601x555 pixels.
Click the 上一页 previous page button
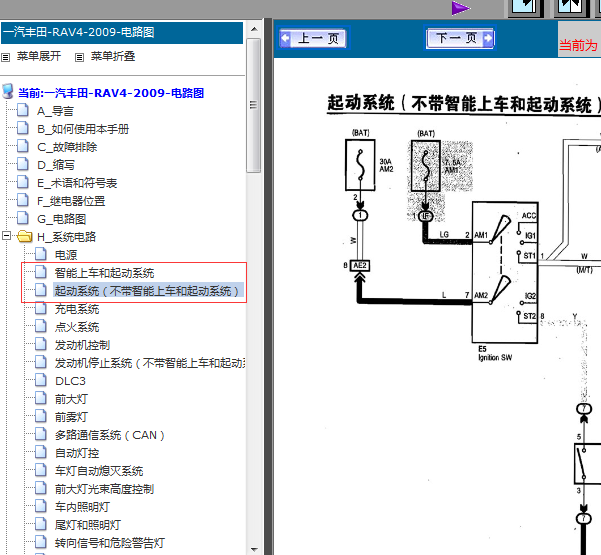[313, 38]
